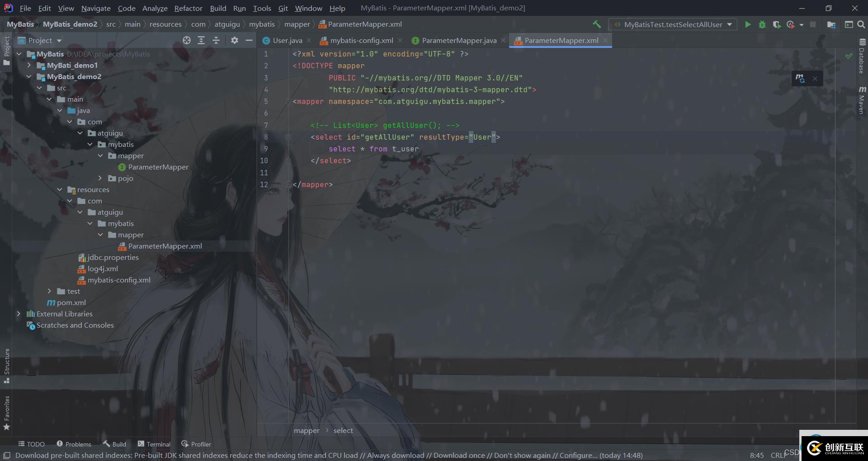The image size is (868, 461).
Task: Click the frame layout icon beside search
Action: tap(849, 24)
